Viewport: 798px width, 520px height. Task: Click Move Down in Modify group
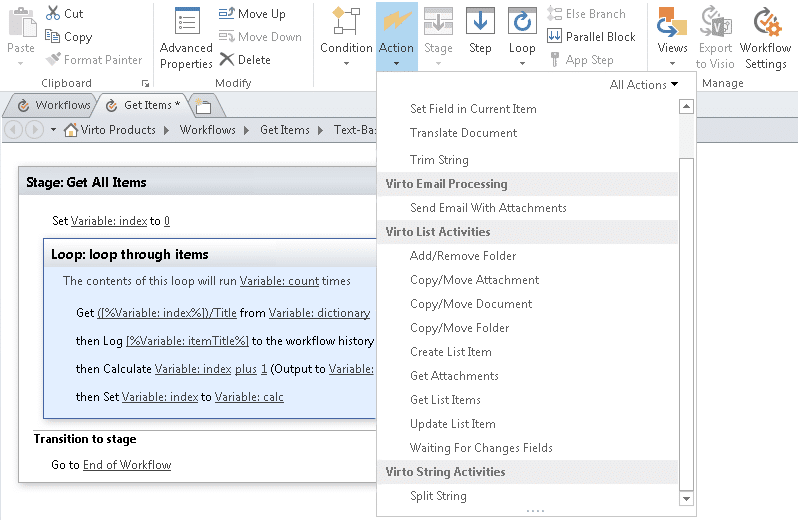[260, 37]
